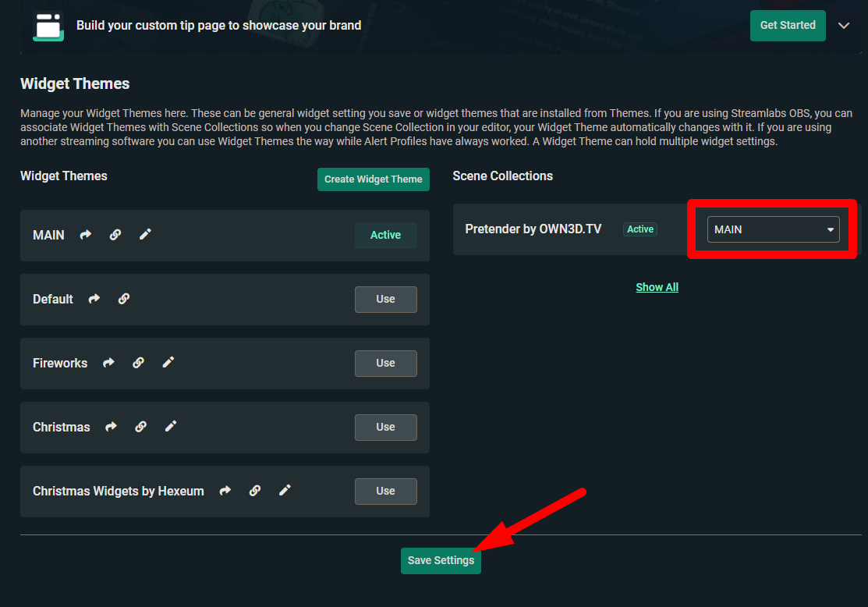Share Christmas Widgets by Hexeum theme
Viewport: 868px width, 607px height.
pyautogui.click(x=225, y=491)
